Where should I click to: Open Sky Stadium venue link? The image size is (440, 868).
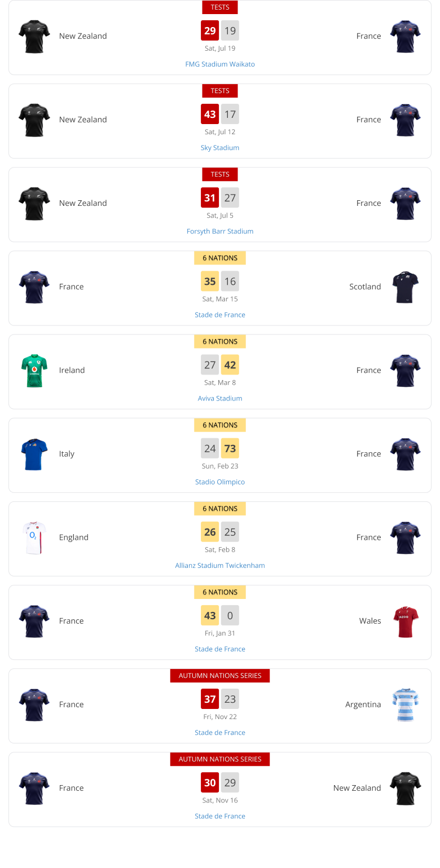pos(220,148)
